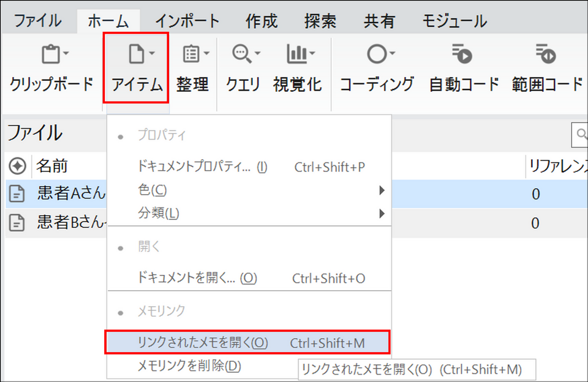Viewport: 588px width, 382px height.
Task: Open the ファイル tab
Action: click(37, 21)
